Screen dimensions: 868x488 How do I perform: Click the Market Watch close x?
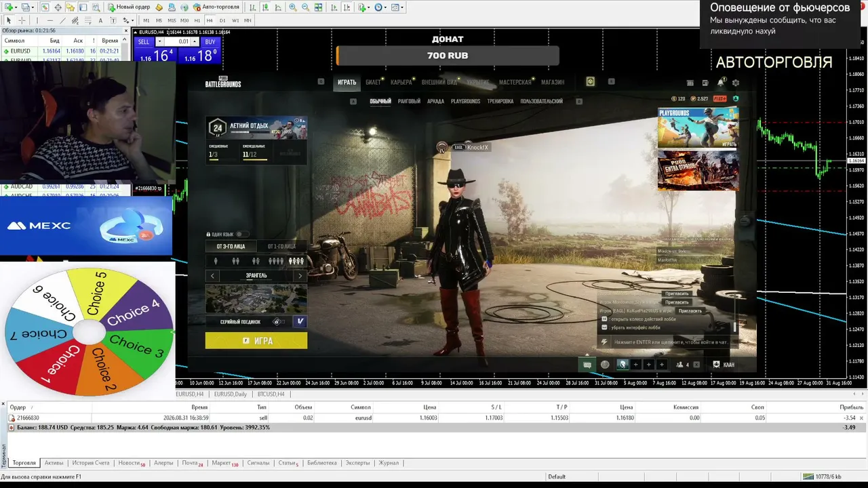[125, 30]
